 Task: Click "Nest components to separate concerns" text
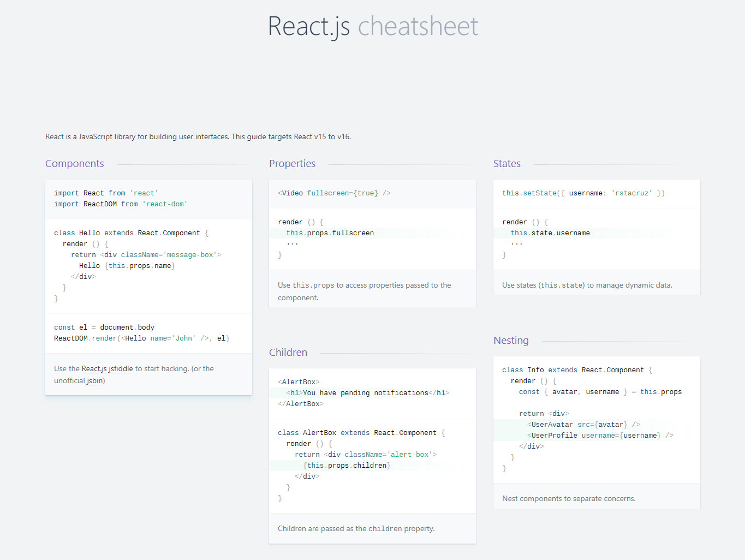(569, 498)
